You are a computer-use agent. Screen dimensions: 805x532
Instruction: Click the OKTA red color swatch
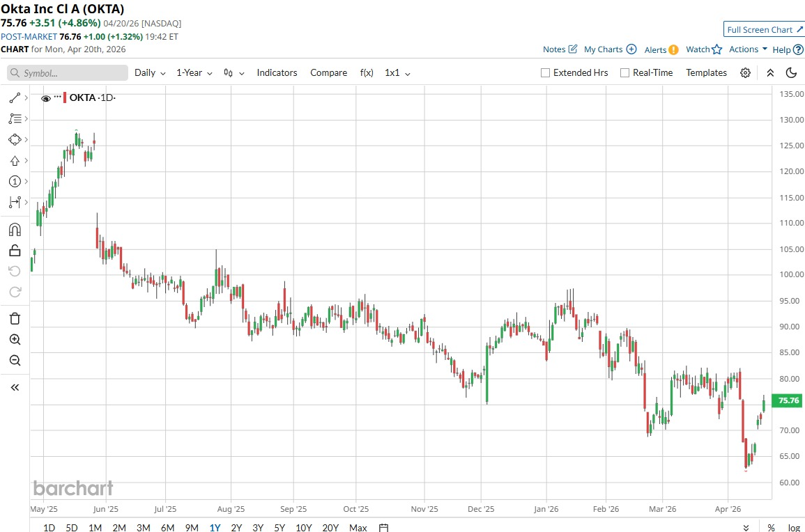pyautogui.click(x=65, y=97)
